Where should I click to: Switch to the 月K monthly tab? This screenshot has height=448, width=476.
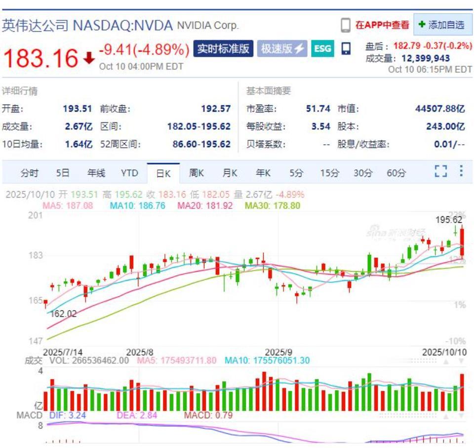point(230,173)
